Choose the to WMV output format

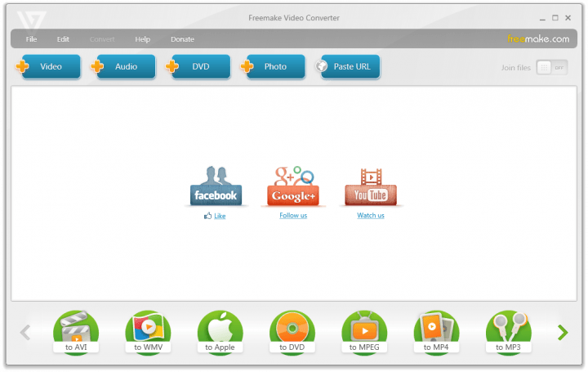[148, 332]
